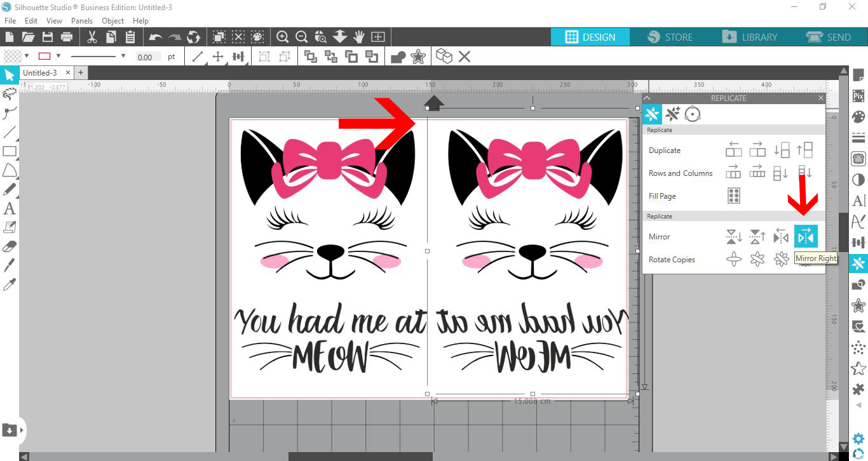Click Column of Three icon
The height and width of the screenshot is (461, 868).
tap(781, 172)
